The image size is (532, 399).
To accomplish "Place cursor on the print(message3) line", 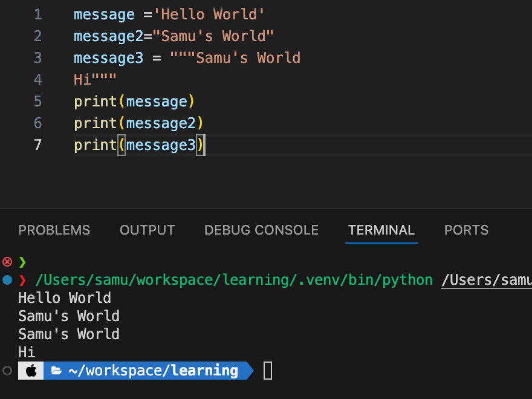I will (x=139, y=145).
